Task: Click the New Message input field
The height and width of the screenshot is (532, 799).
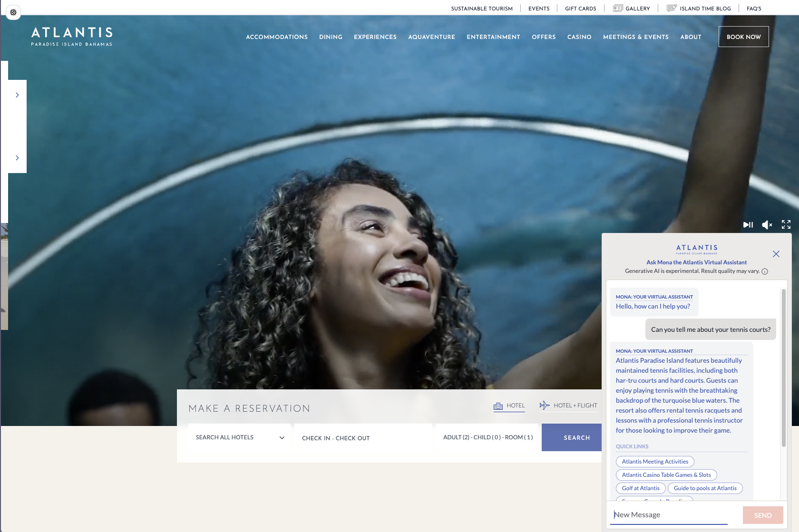Action: [x=668, y=514]
